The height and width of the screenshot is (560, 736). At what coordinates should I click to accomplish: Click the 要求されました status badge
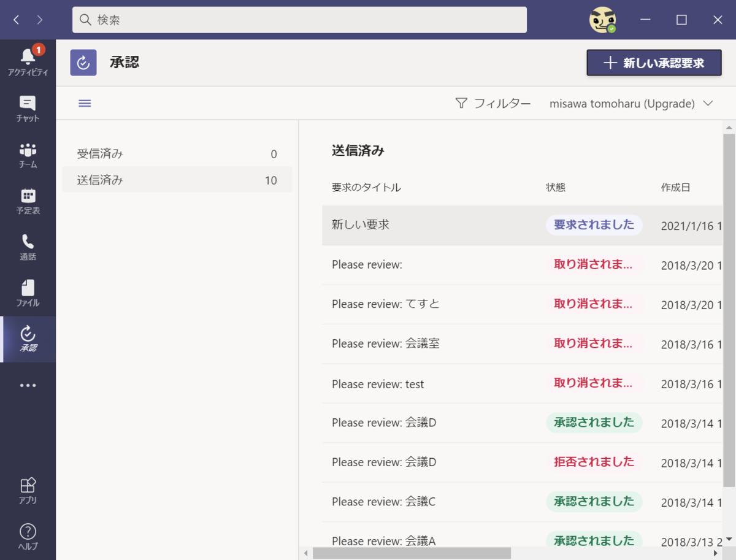click(x=594, y=225)
